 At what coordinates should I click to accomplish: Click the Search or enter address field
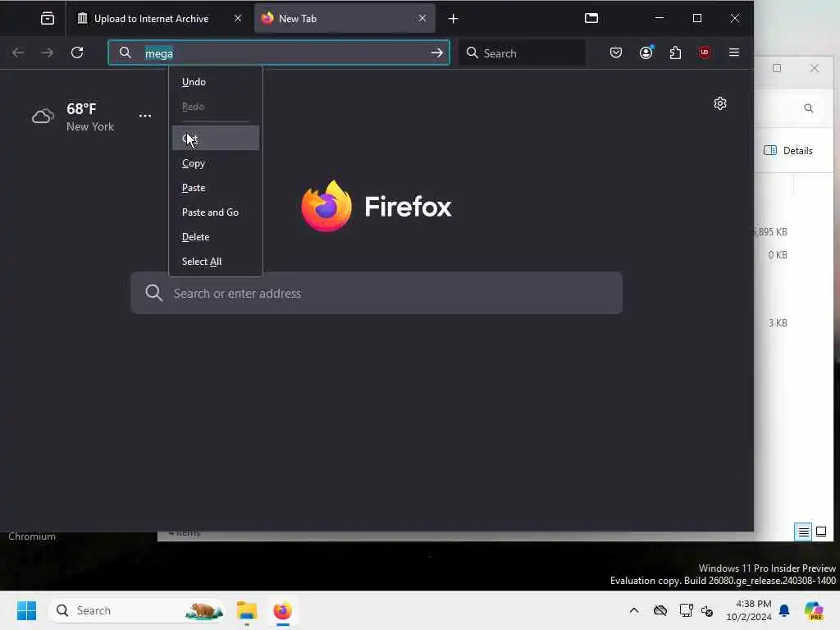[377, 293]
